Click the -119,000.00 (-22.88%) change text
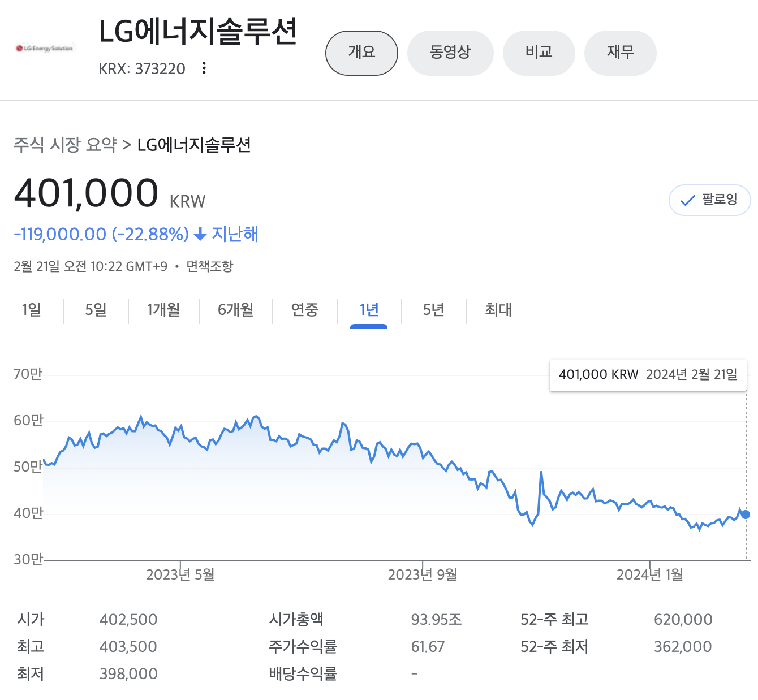 point(101,234)
